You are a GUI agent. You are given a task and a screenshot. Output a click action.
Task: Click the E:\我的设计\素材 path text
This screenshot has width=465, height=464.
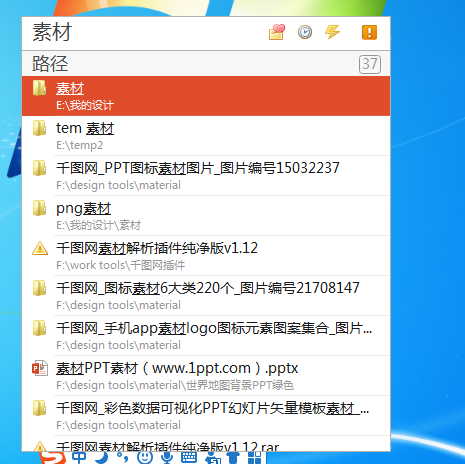click(x=98, y=225)
